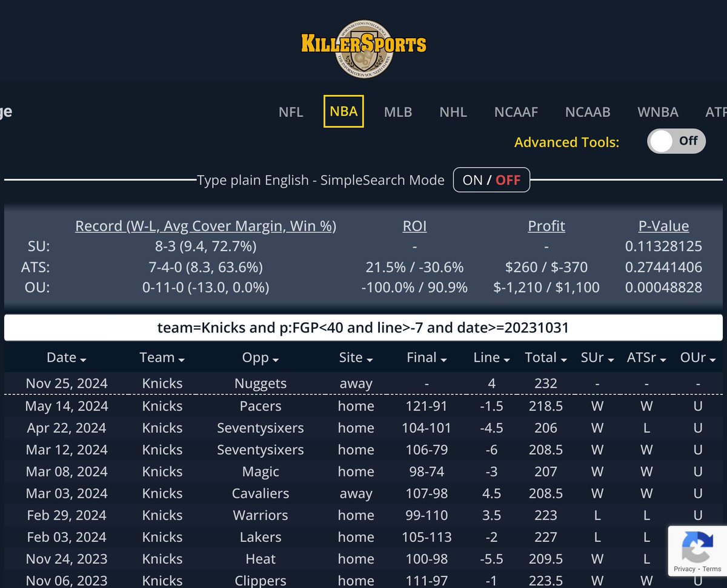Click the Magic opponent cell
Viewport: 727px width, 588px height.
(261, 471)
